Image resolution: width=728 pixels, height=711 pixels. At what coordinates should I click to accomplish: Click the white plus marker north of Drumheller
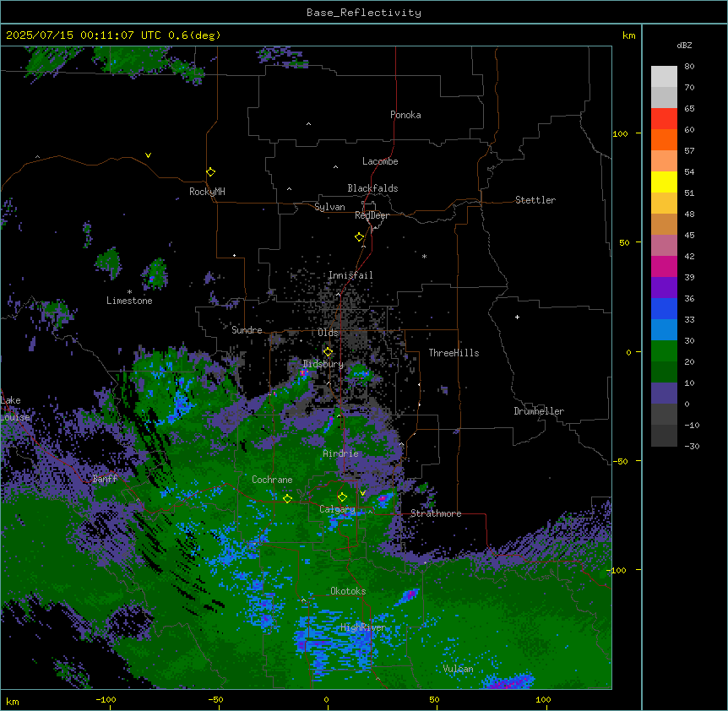tap(517, 317)
